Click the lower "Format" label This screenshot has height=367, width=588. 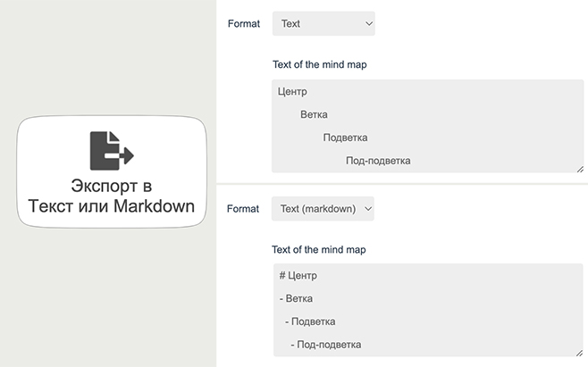243,209
